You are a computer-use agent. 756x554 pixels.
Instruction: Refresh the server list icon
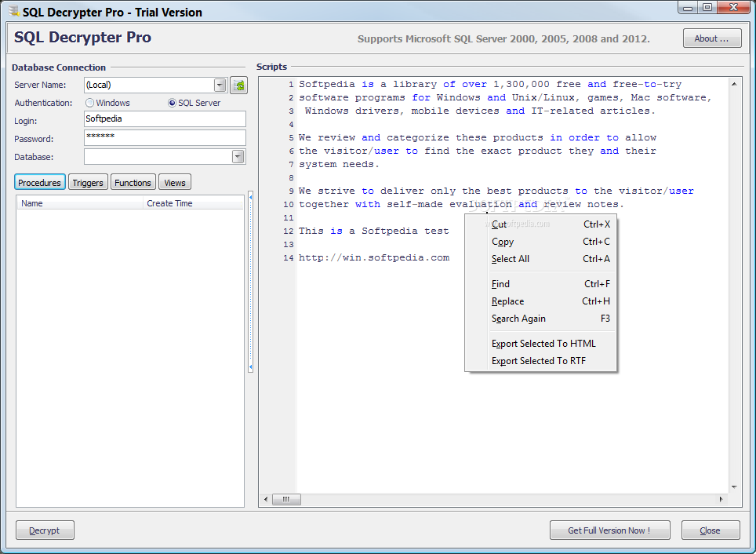[238, 86]
